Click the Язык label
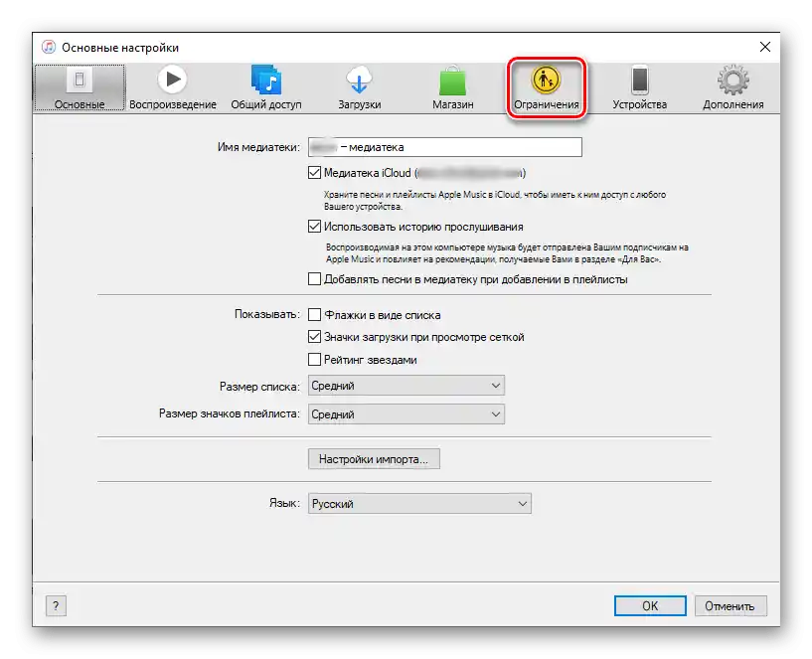The height and width of the screenshot is (659, 812). (x=284, y=503)
